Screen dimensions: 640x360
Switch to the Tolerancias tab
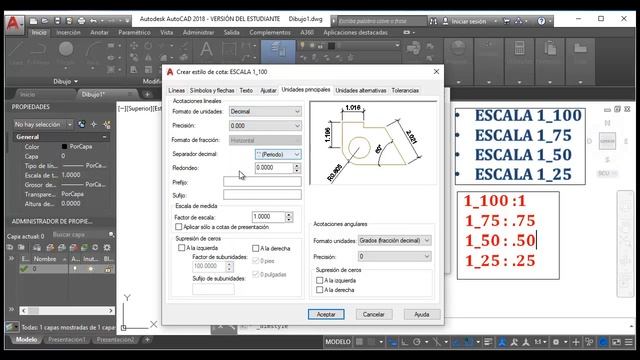[x=405, y=91]
